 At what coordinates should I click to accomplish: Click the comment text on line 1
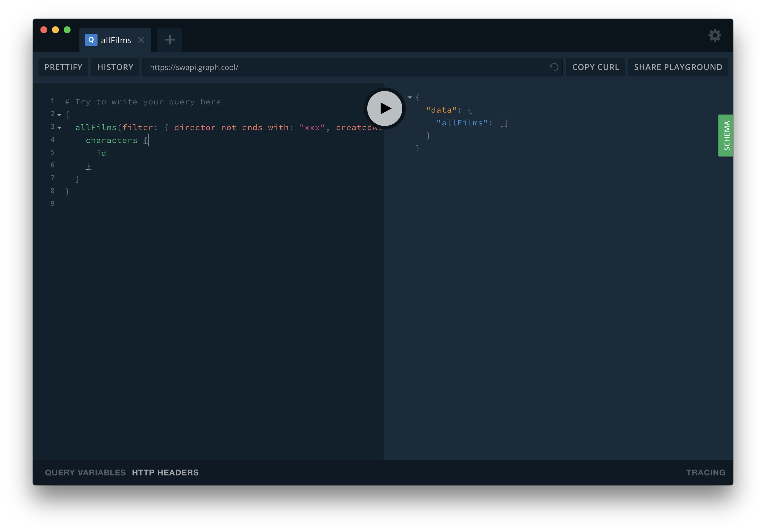143,102
